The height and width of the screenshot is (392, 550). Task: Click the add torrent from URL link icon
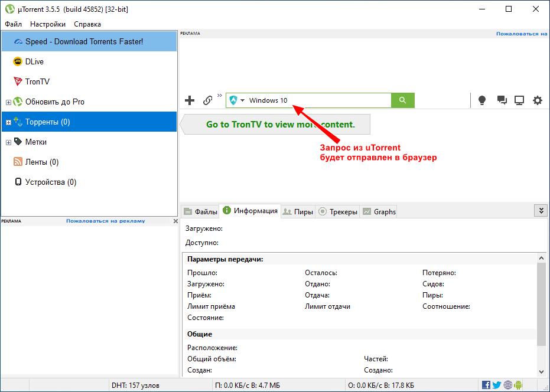(x=207, y=100)
